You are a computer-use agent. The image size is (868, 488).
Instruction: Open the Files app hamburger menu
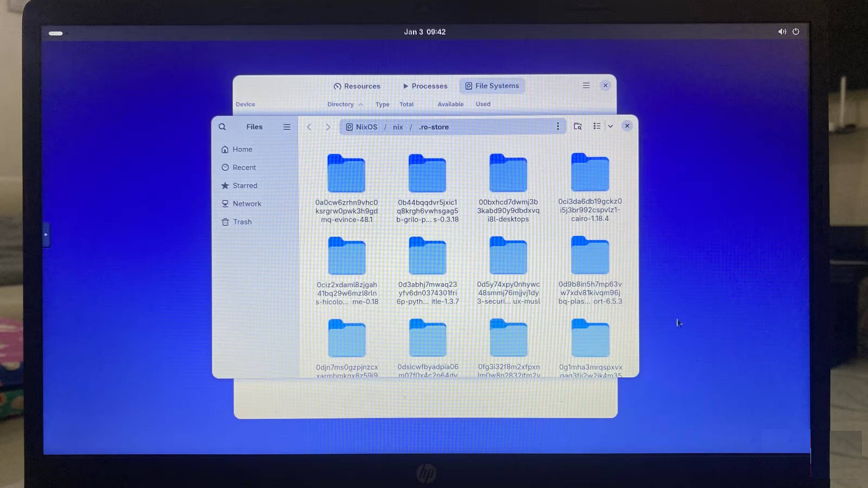click(287, 127)
